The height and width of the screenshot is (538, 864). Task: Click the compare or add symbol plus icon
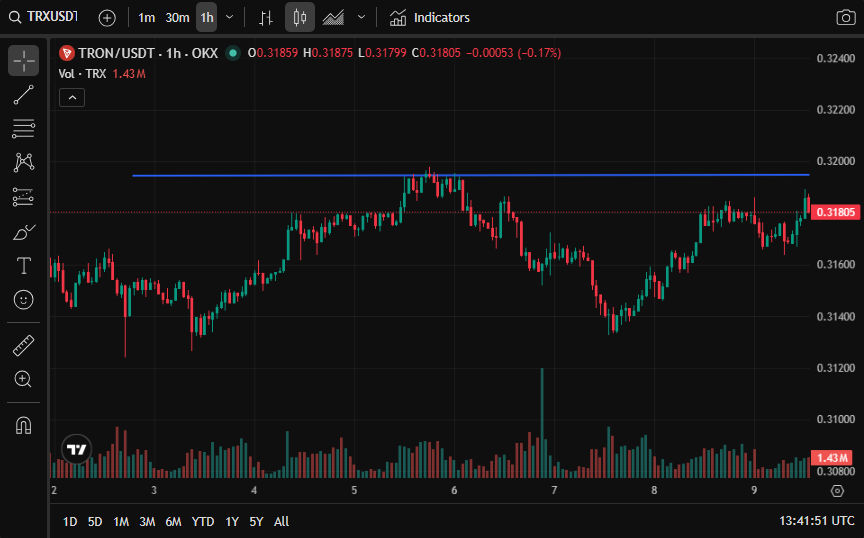point(107,18)
